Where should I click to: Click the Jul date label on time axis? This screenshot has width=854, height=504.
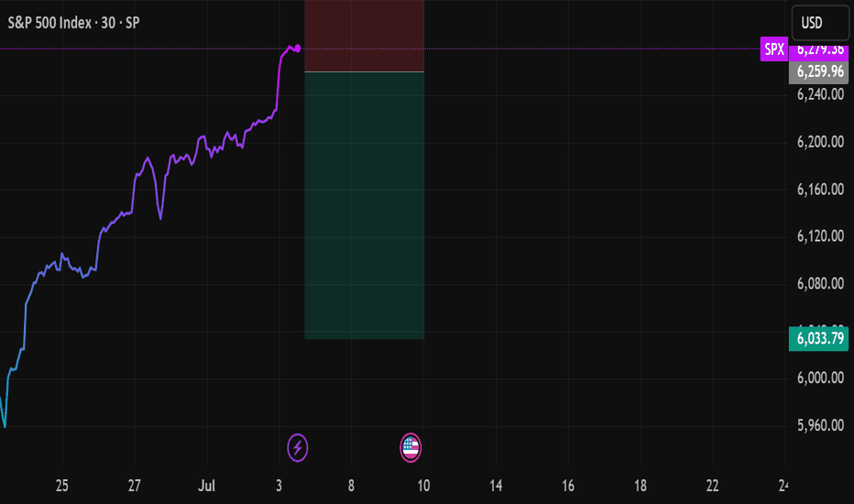pos(206,486)
